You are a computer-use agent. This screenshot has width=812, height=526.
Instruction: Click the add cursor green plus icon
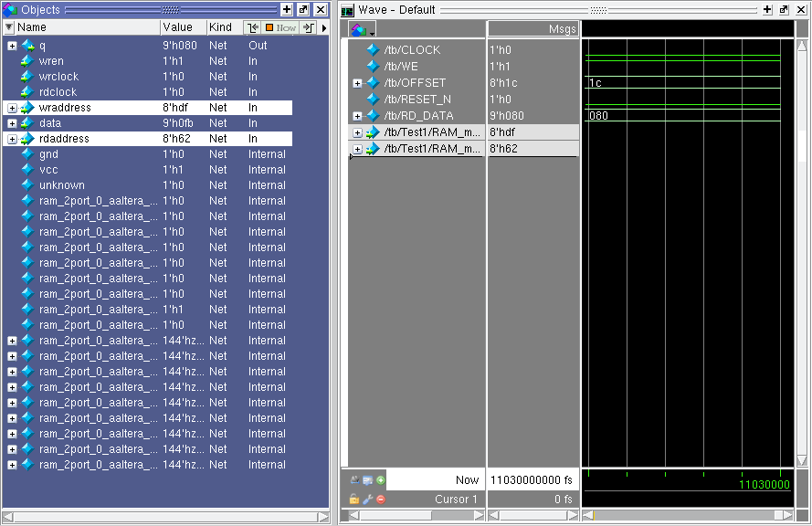click(380, 480)
